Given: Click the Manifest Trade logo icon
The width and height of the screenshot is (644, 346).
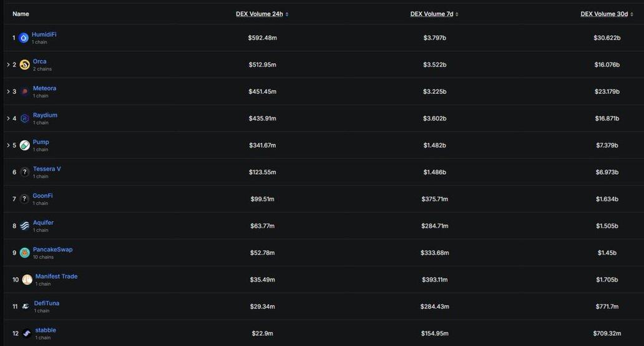Looking at the screenshot, I should (x=27, y=280).
